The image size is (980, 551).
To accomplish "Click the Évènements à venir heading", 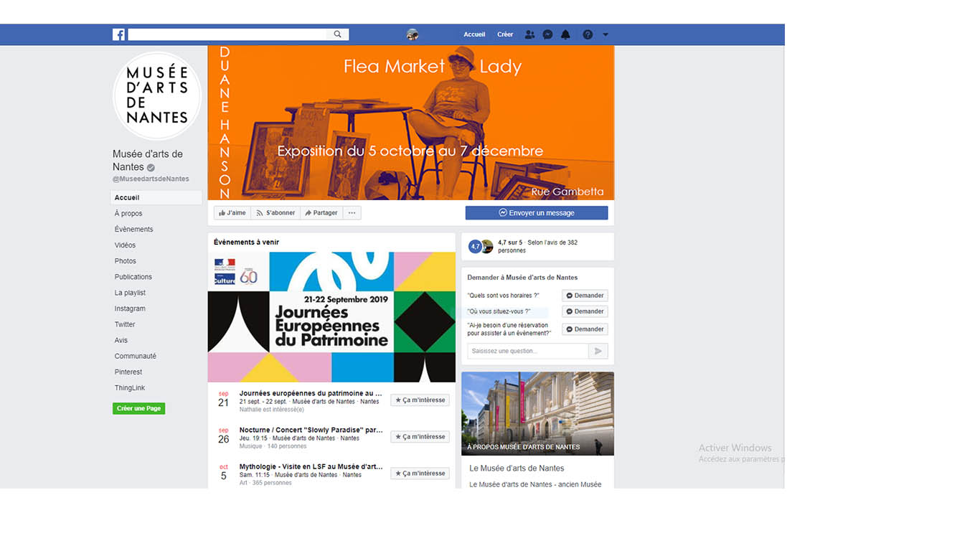I will pos(246,242).
